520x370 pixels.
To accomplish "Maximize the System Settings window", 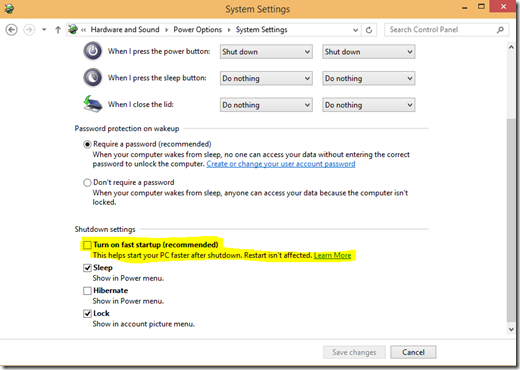I will coord(481,7).
